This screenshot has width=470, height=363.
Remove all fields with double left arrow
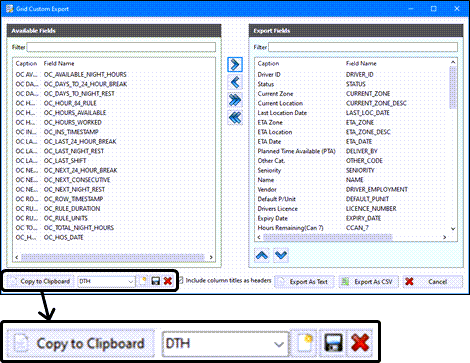(x=235, y=118)
